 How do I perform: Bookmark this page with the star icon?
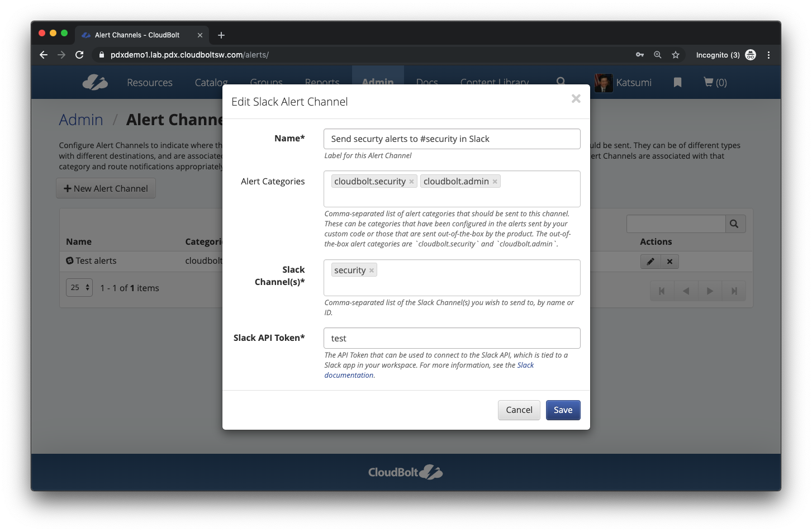tap(676, 55)
